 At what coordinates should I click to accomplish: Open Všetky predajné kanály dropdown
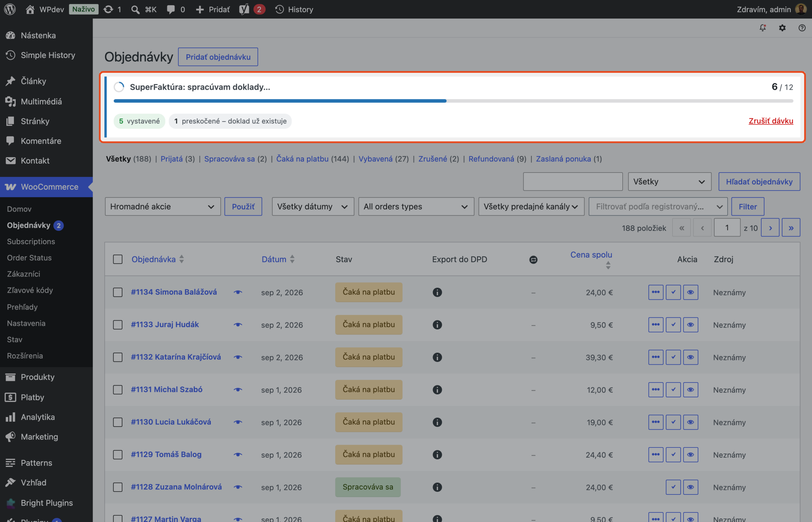pos(531,206)
